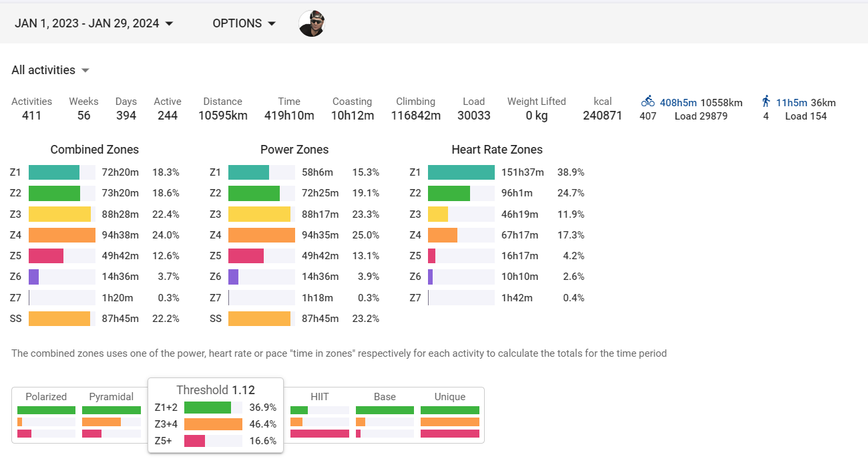Click the Threshold 1.12 distribution card

pos(215,415)
